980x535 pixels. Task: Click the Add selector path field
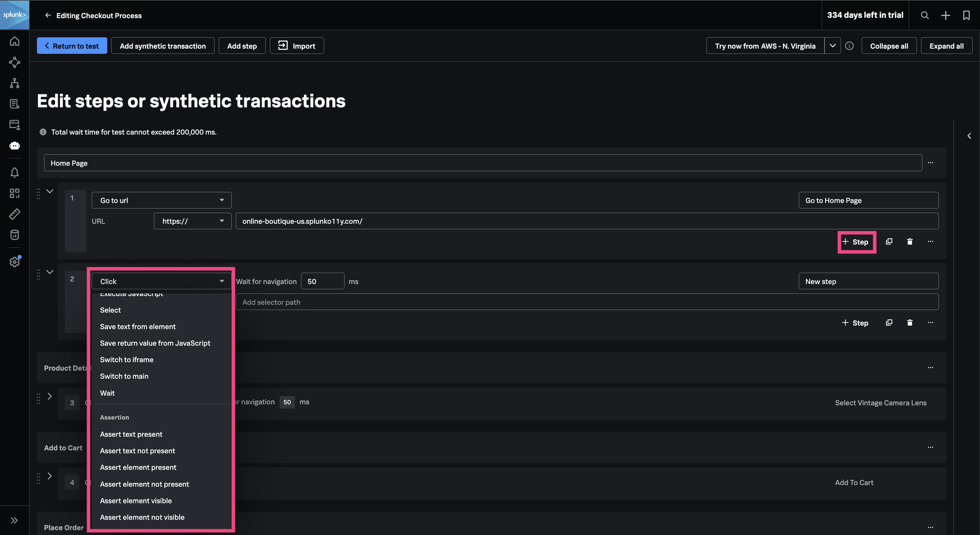pos(587,302)
